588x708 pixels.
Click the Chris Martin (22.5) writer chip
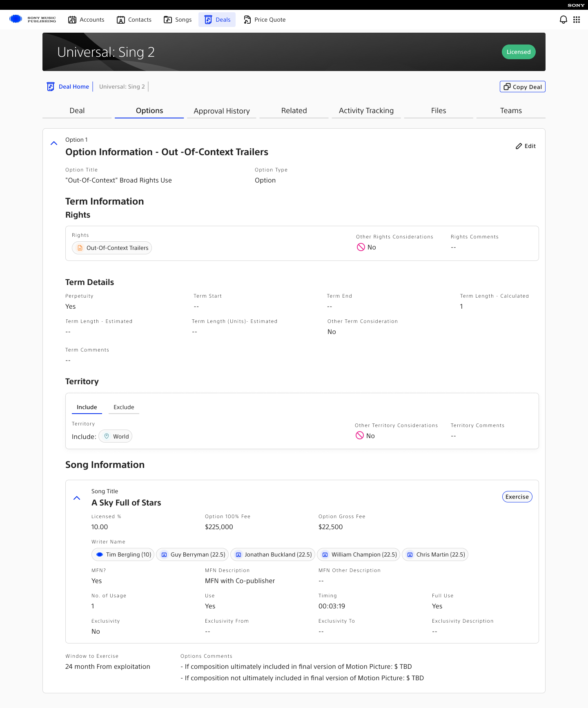click(x=435, y=554)
